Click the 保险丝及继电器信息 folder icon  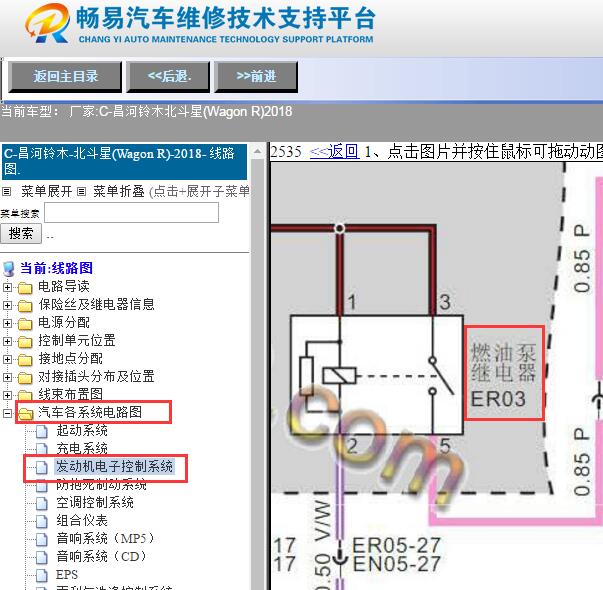click(25, 305)
